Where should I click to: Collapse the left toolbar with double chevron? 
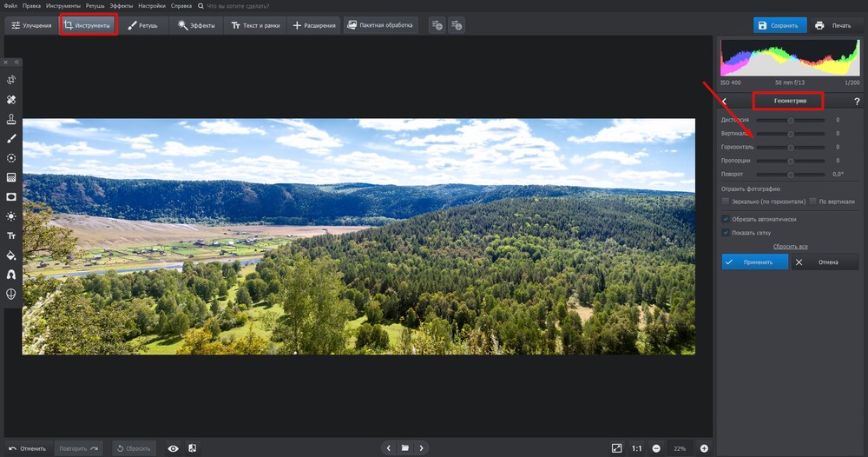pos(16,62)
